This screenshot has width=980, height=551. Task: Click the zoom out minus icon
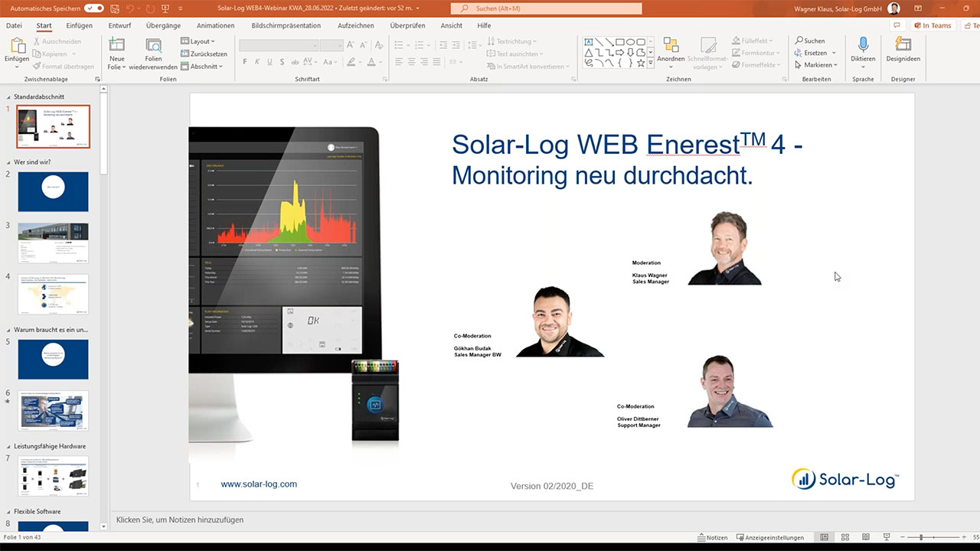point(902,537)
